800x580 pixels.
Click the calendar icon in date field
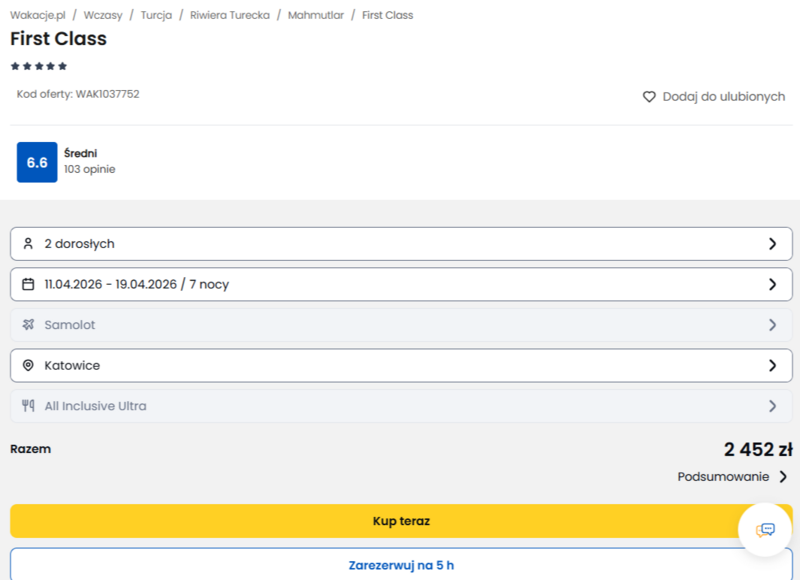click(28, 285)
